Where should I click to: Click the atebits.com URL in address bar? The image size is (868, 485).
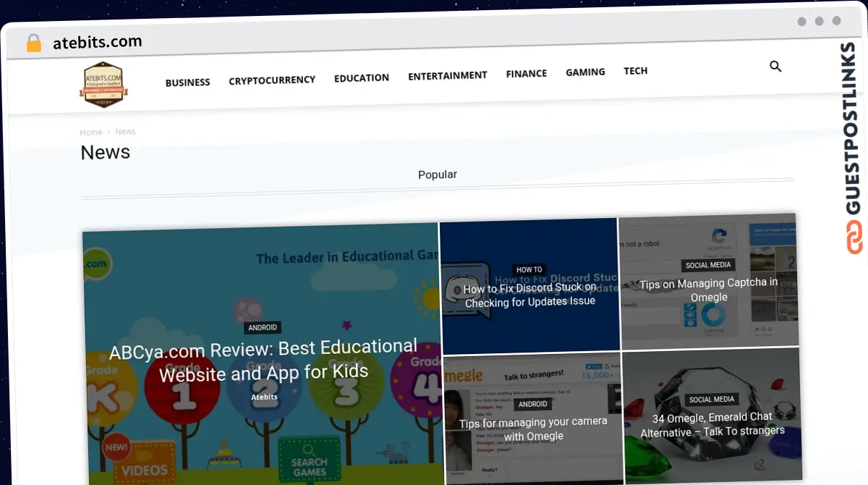(98, 42)
